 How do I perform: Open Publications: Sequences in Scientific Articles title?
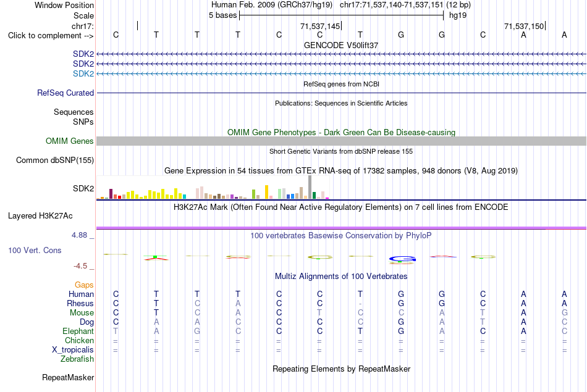[341, 103]
